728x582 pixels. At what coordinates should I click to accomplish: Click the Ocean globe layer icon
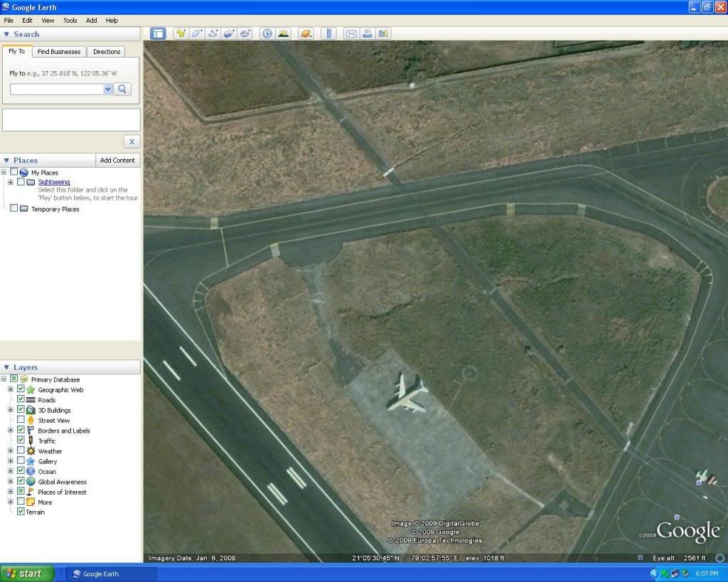pyautogui.click(x=31, y=471)
